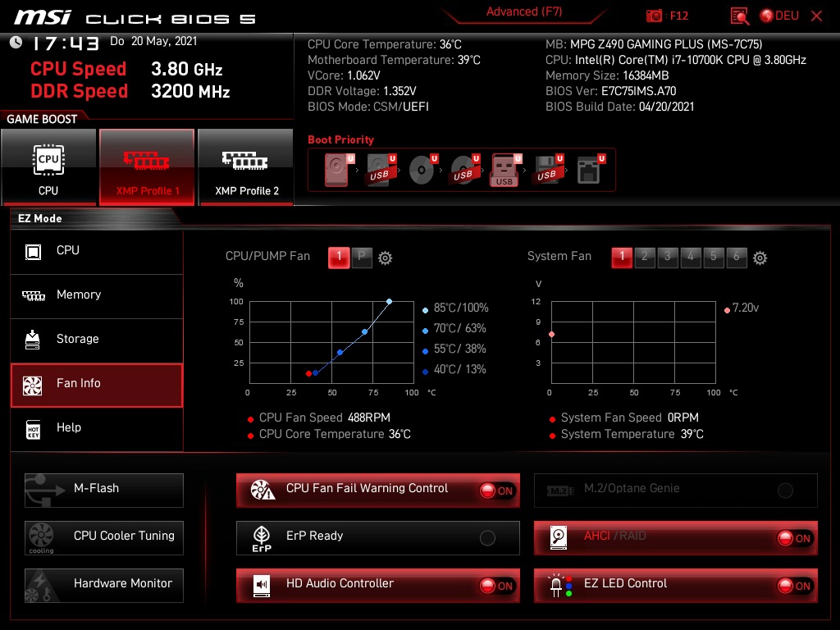Open the Help hotkey section
Viewport: 840px width, 630px height.
pos(97,428)
